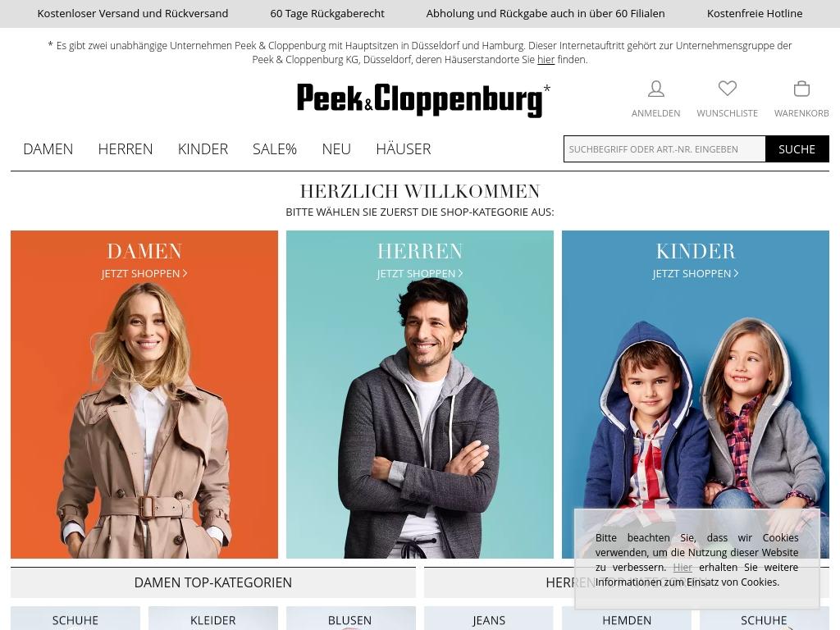Focus the Suchbegriff search input field
This screenshot has width=840, height=630.
click(664, 149)
